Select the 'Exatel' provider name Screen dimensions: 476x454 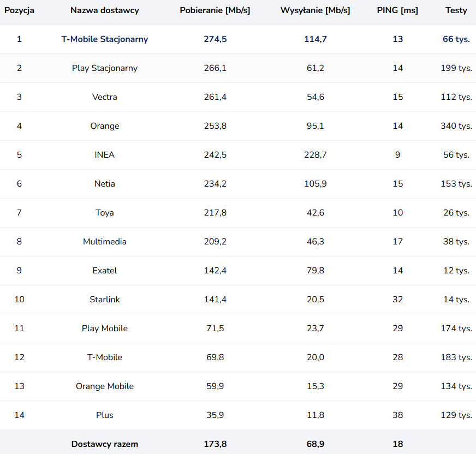(105, 271)
